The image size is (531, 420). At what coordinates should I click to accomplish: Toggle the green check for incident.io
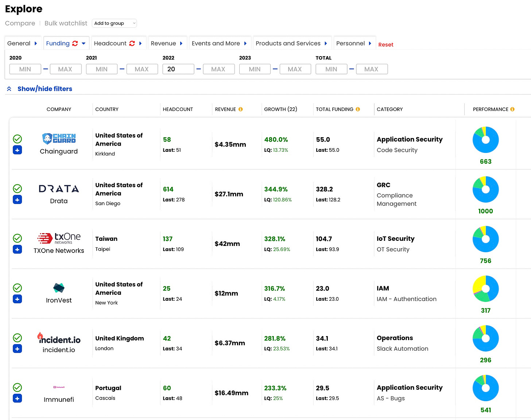click(x=18, y=338)
